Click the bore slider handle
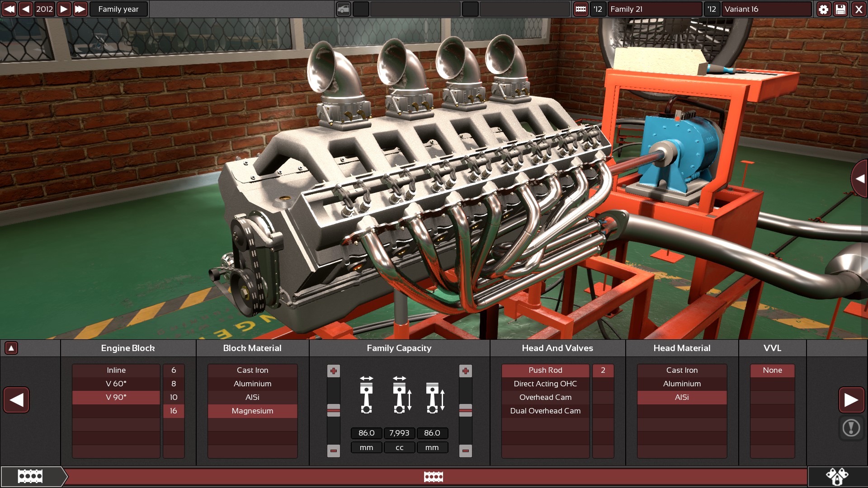The height and width of the screenshot is (488, 868). (x=334, y=410)
